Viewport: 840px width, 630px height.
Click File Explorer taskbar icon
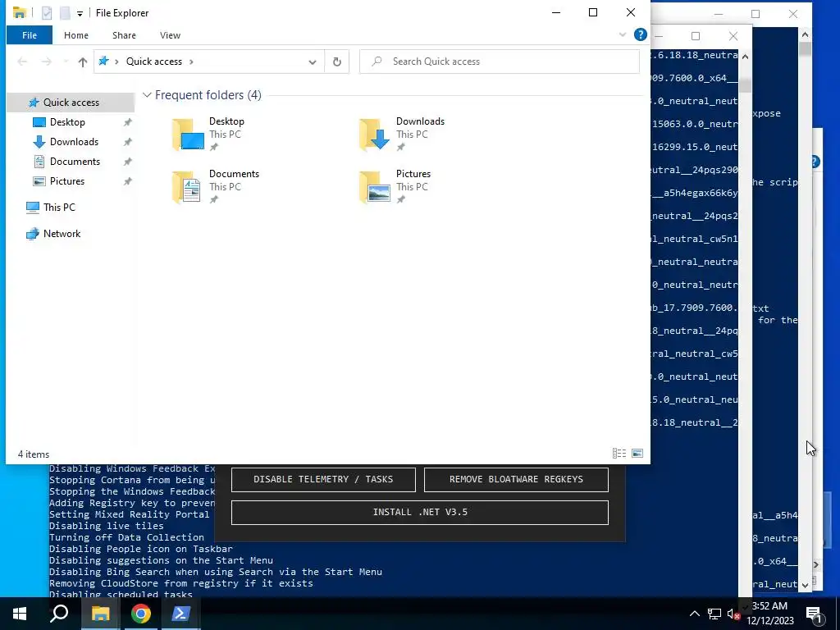[x=100, y=614]
